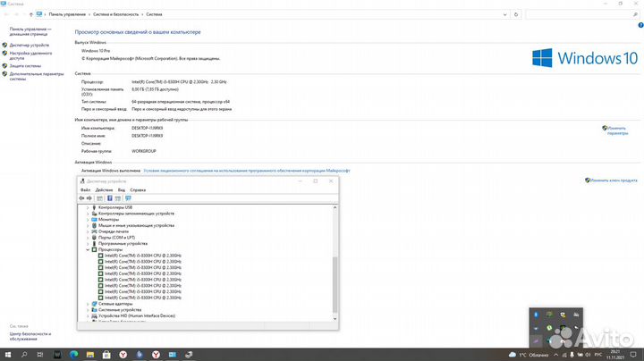Open Диспетчер устройств link in left sidebar
Image resolution: width=644 pixels, height=361 pixels.
(x=30, y=45)
